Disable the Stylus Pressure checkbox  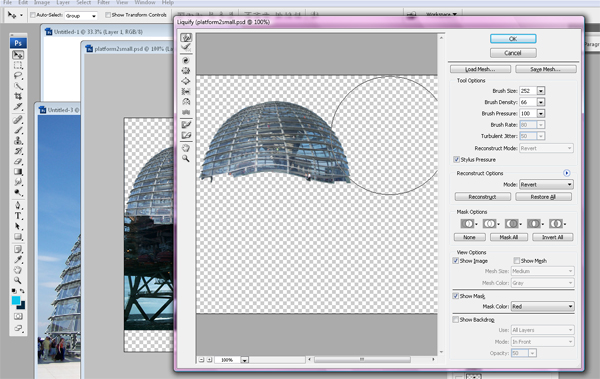coord(456,159)
